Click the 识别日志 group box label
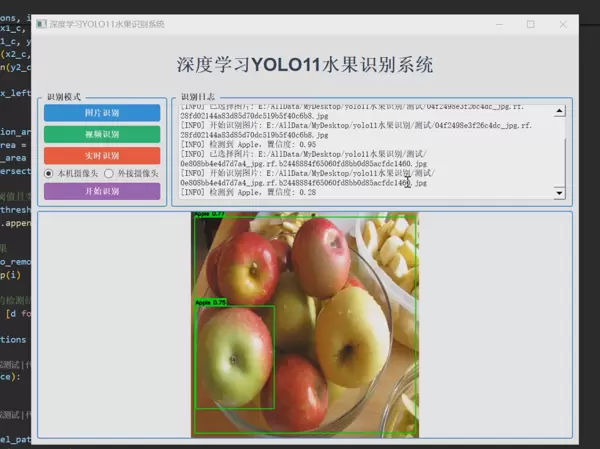The height and width of the screenshot is (449, 600). [199, 98]
